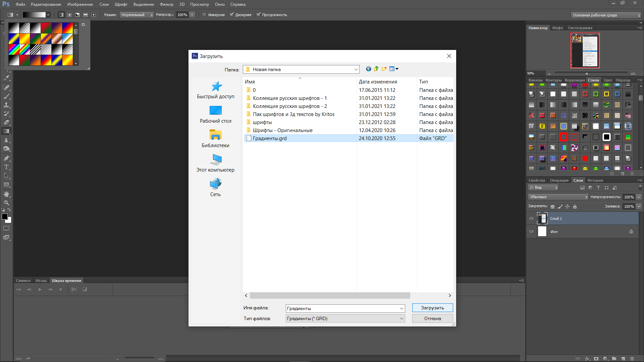
Task: Choose diamond gradient type icon
Action: [x=94, y=15]
